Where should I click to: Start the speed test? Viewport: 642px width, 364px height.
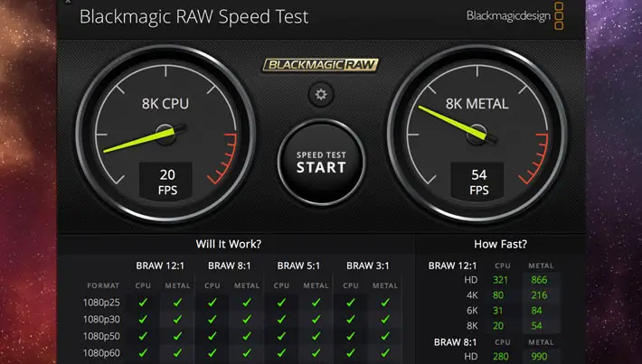tap(321, 163)
